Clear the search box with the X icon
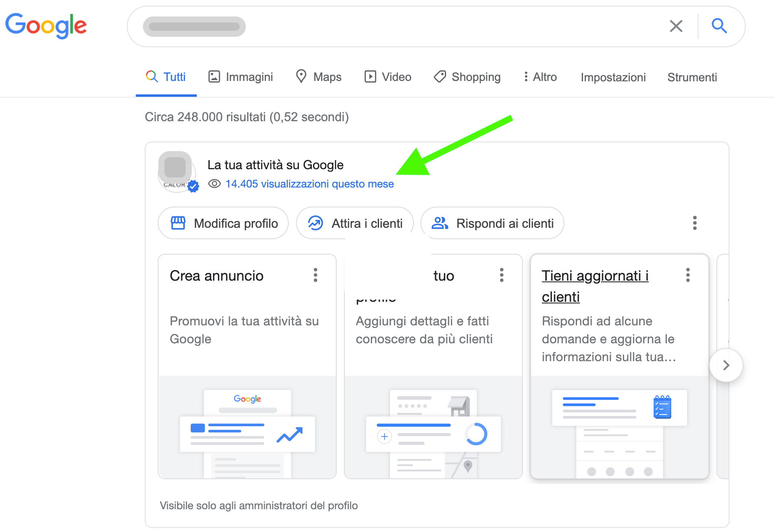Viewport: 775px width, 532px height. click(x=676, y=26)
